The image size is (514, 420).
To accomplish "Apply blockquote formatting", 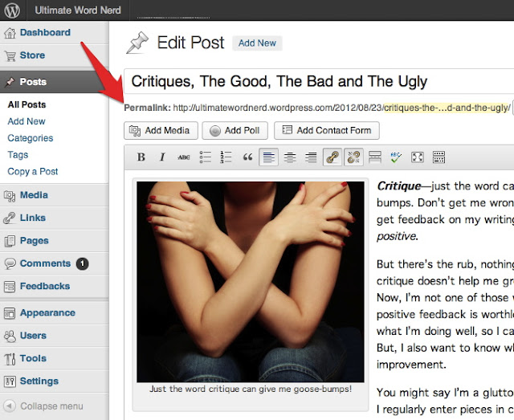I will click(247, 157).
